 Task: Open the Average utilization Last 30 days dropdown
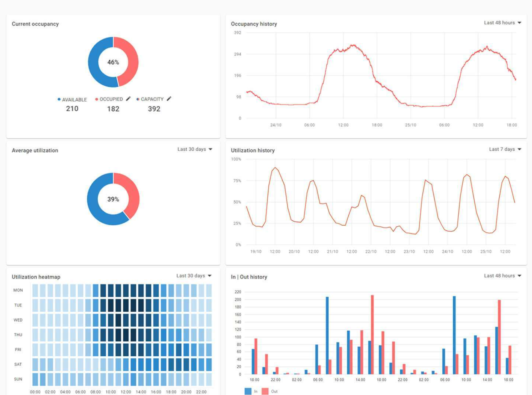coord(195,149)
